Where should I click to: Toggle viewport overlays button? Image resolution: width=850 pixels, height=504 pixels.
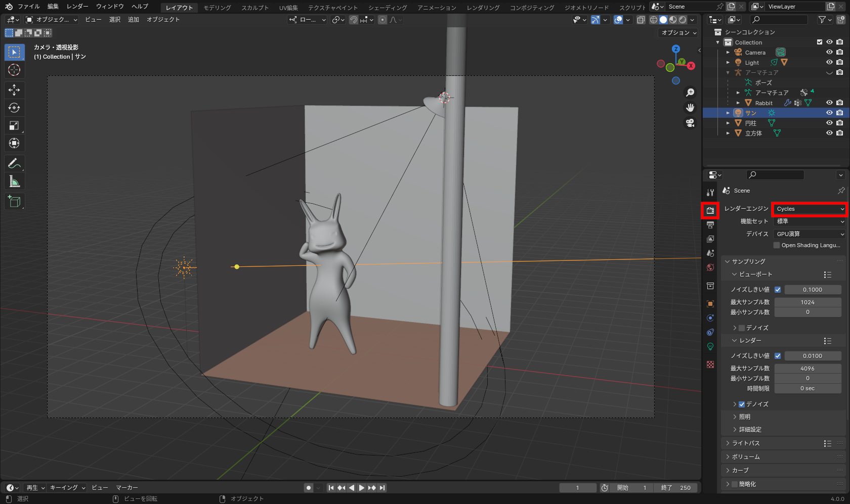click(x=618, y=20)
